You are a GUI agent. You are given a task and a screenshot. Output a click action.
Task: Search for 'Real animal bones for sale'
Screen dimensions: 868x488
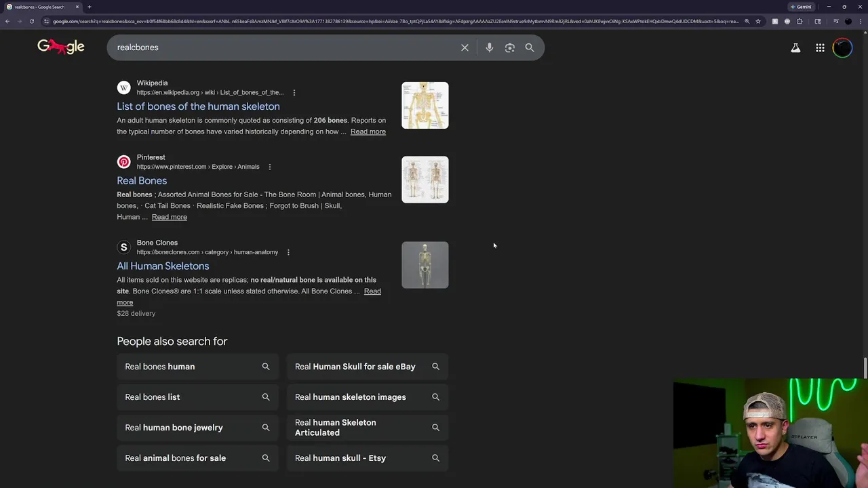[197, 458]
